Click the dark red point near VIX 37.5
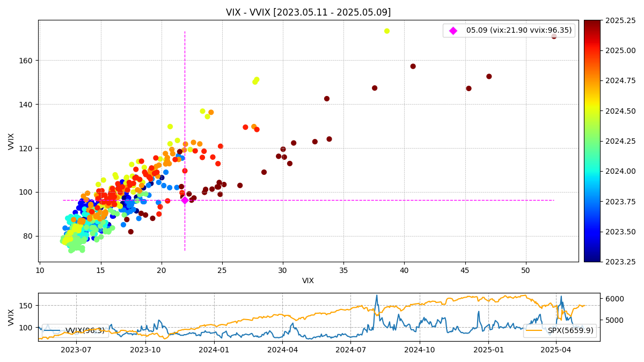The height and width of the screenshot is (362, 644). tap(375, 88)
